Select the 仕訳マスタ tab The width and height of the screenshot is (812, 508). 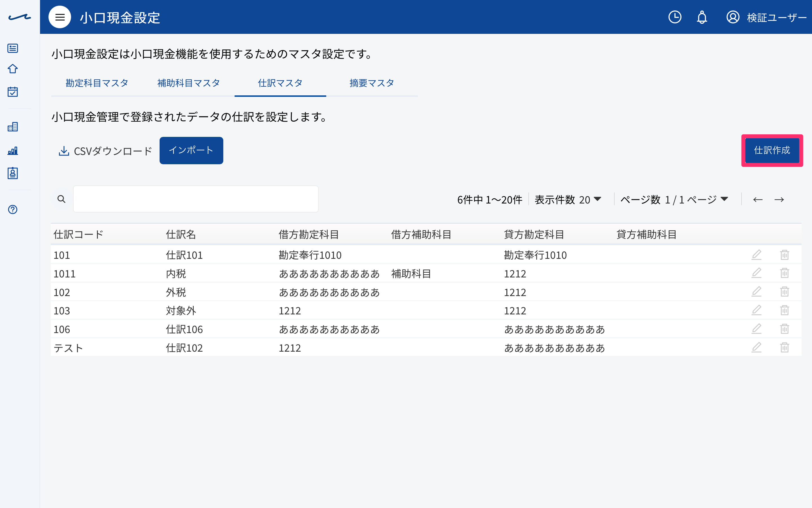pos(280,83)
